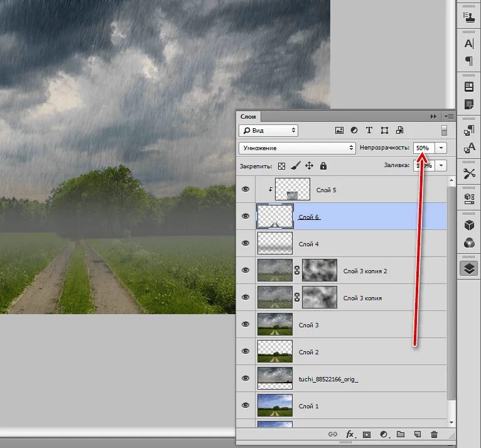Open the Умножение blend mode dropdown
The height and width of the screenshot is (448, 481).
click(x=297, y=148)
